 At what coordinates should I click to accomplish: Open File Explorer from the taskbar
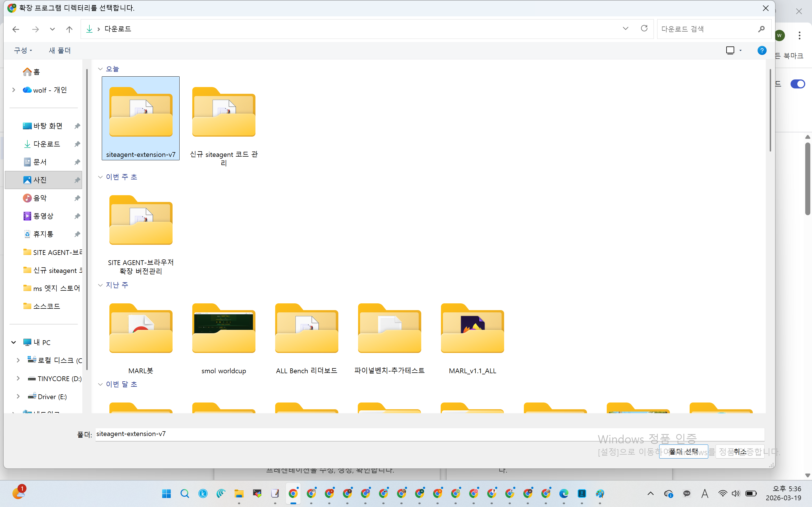(239, 493)
